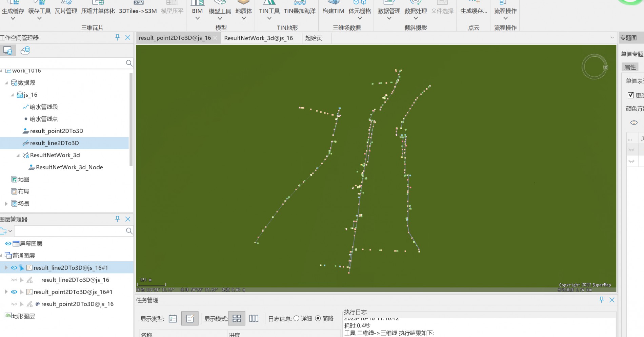644x337 pixels.
Task: Open the TIN工具 ribbon tool
Action: tap(269, 11)
